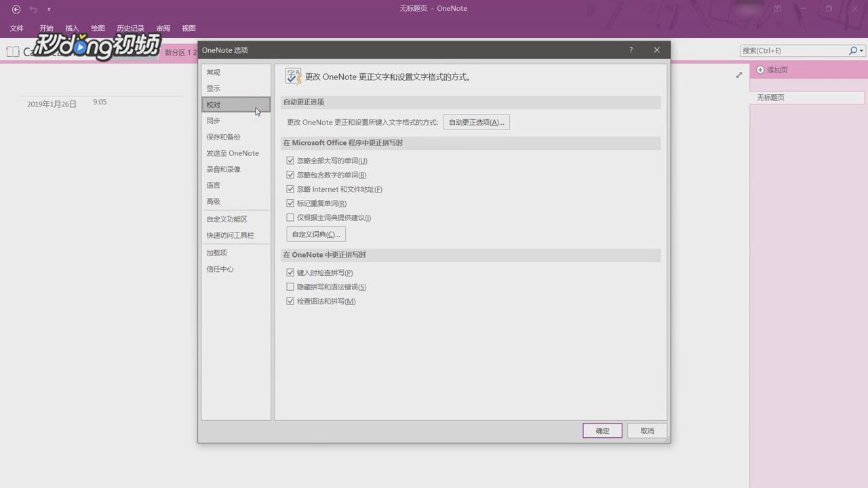Click the add page plus icon
Image resolution: width=868 pixels, height=488 pixels.
pyautogui.click(x=760, y=70)
